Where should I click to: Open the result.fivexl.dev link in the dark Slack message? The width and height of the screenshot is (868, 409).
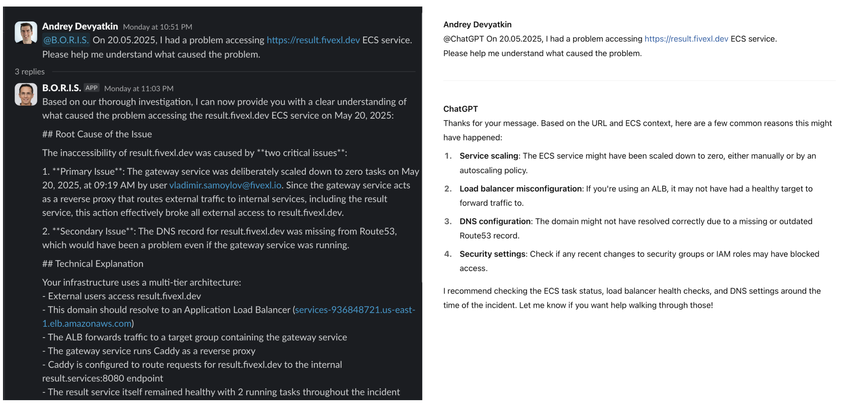(313, 40)
